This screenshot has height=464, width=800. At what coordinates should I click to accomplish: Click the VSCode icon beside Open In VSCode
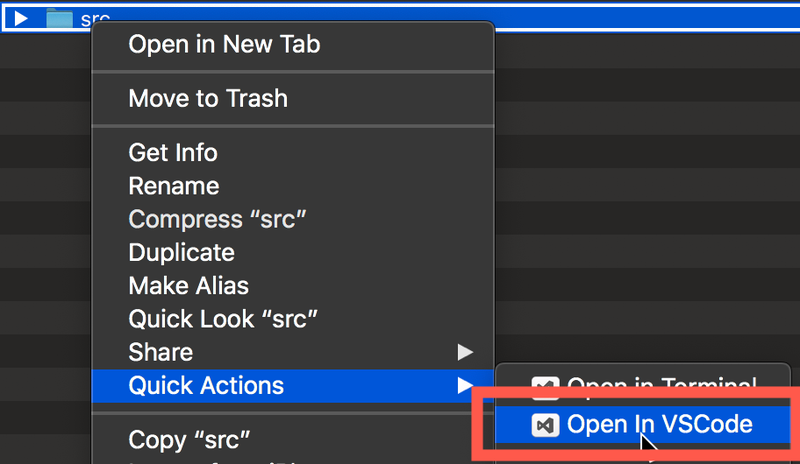coord(545,425)
